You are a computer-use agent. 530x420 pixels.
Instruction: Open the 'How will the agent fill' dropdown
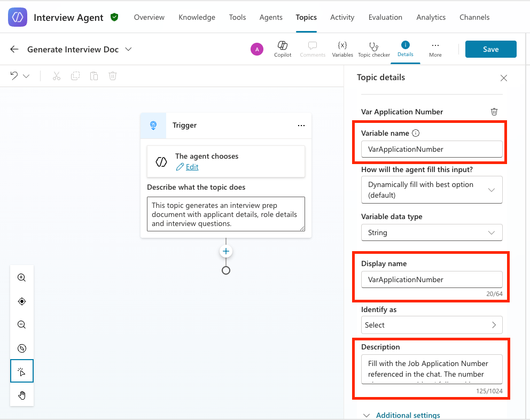pyautogui.click(x=432, y=190)
